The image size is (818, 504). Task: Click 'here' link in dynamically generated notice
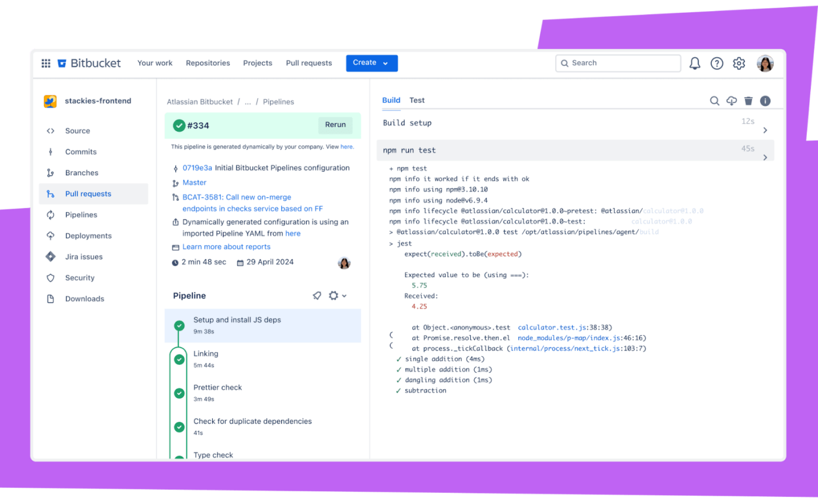click(347, 147)
